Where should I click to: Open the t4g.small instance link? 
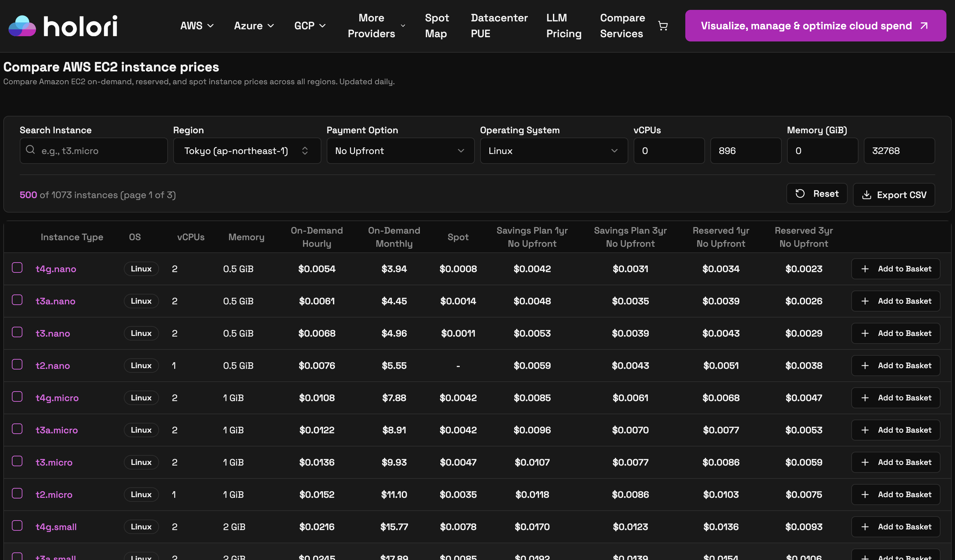click(x=56, y=527)
